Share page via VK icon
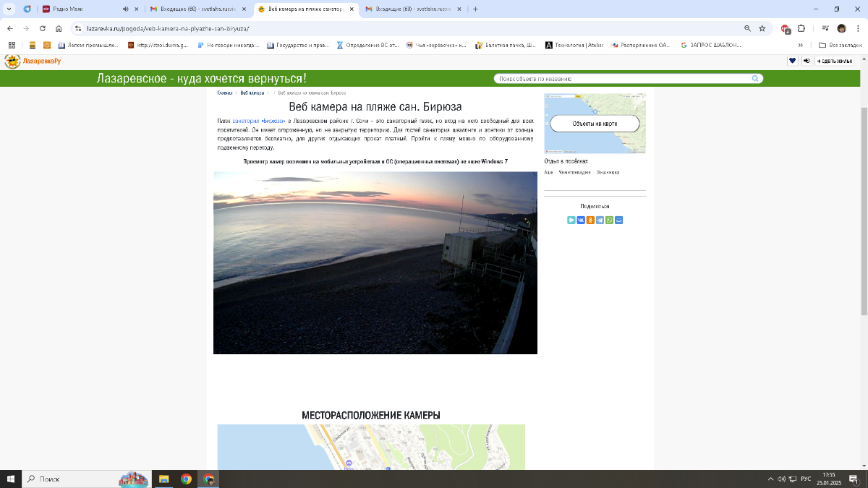 581,220
